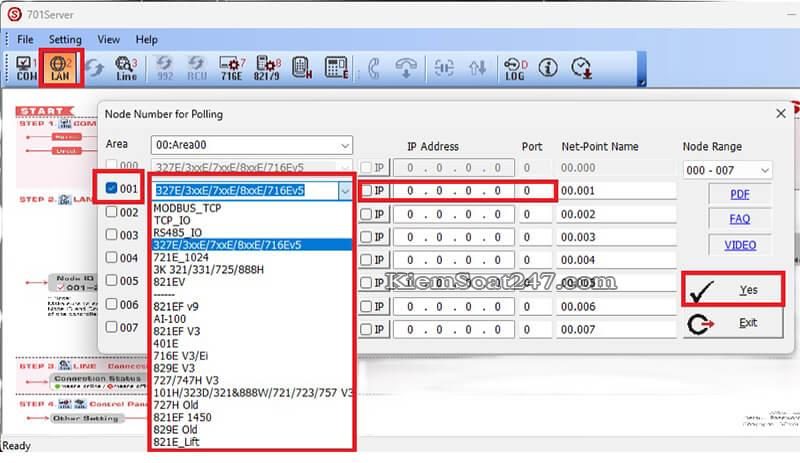
Task: Click the Line search toolbar icon
Action: (x=126, y=68)
